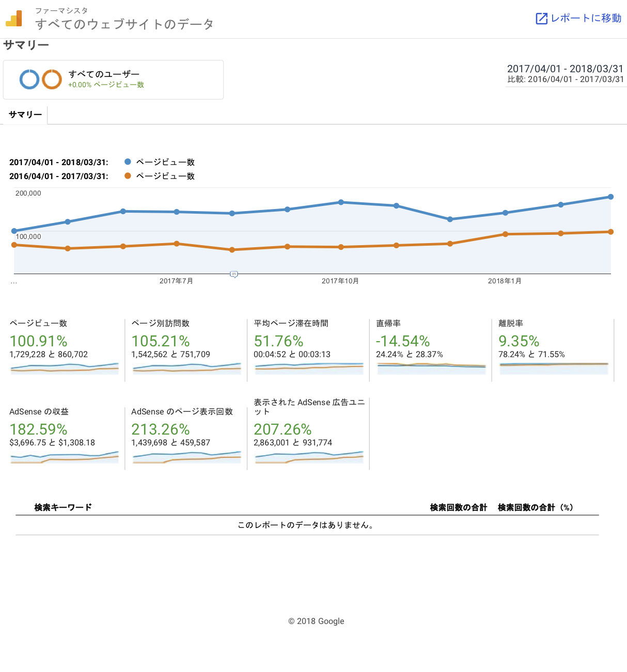Click the 離脱率 9.35% metric
The image size is (627, 672).
point(519,341)
